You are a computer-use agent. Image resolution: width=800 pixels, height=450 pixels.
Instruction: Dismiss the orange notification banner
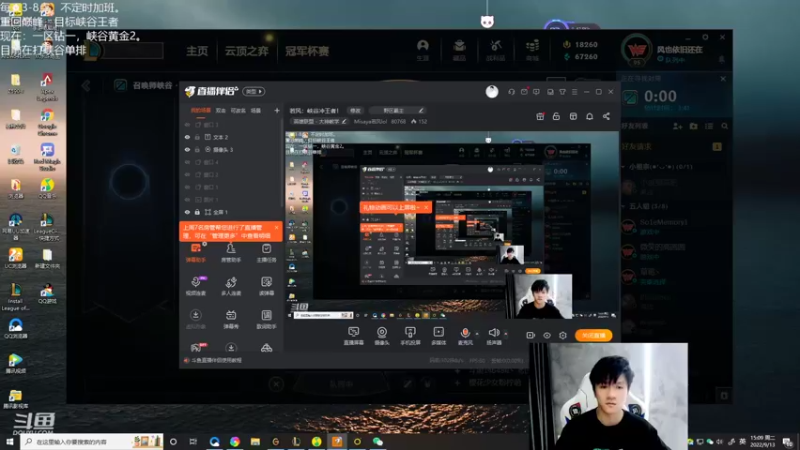(277, 228)
